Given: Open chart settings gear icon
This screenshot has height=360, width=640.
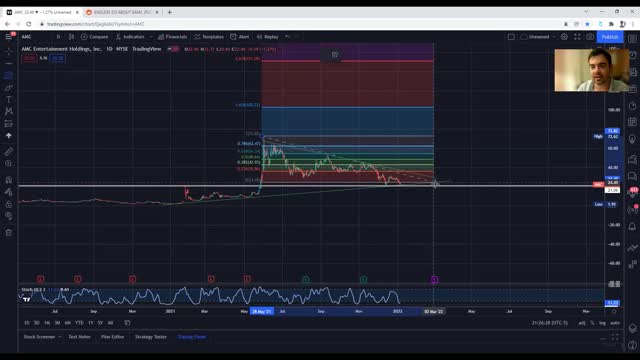Looking at the screenshot, I should 564,37.
